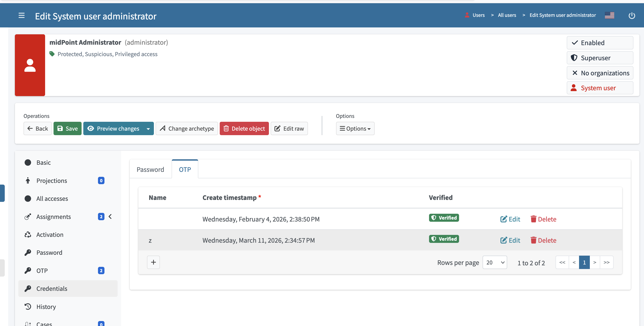
Task: Click the All users breadcrumb link
Action: 507,15
